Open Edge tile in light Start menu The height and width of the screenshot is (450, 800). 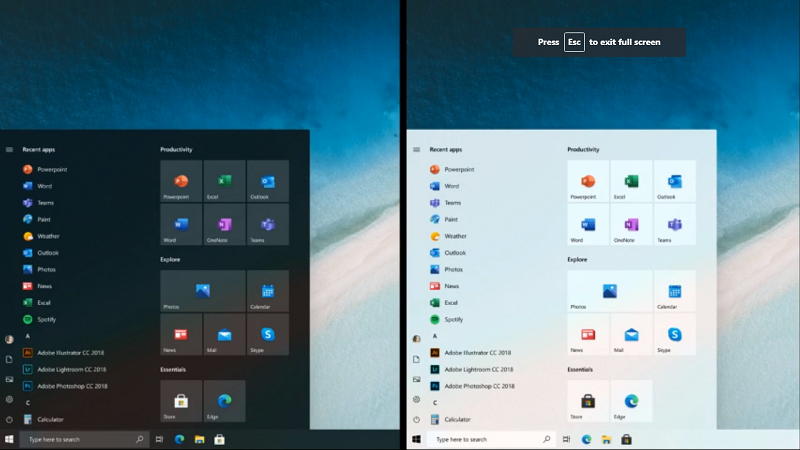(x=631, y=401)
